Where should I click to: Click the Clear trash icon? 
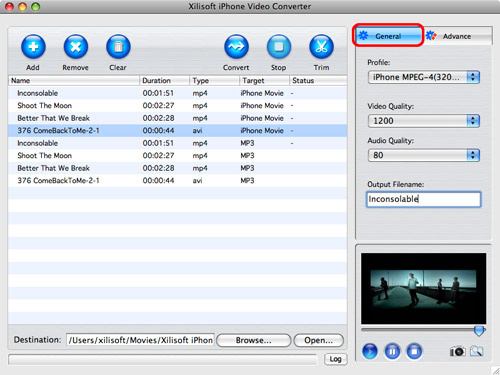pos(118,47)
